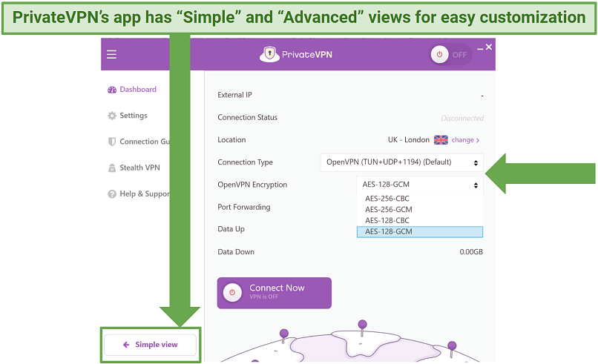The image size is (598, 364).
Task: Click the Dashboard gauge icon
Action: (x=112, y=90)
